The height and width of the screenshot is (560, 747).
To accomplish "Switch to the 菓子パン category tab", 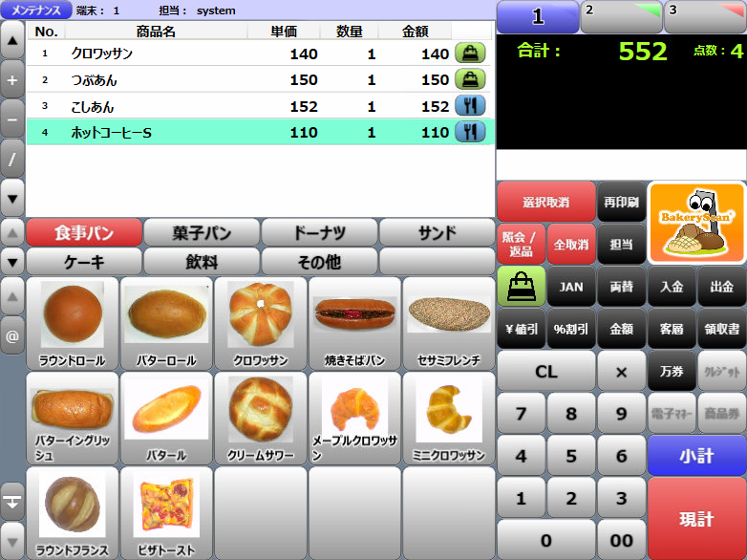I will [x=202, y=232].
